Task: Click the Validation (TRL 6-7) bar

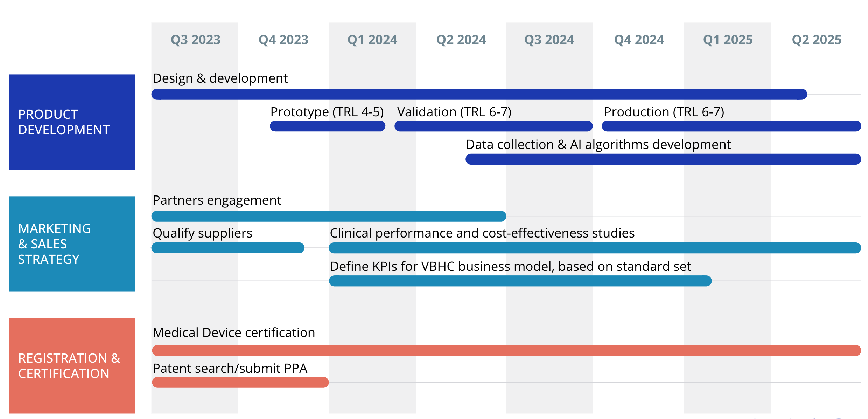Action: coord(493,126)
